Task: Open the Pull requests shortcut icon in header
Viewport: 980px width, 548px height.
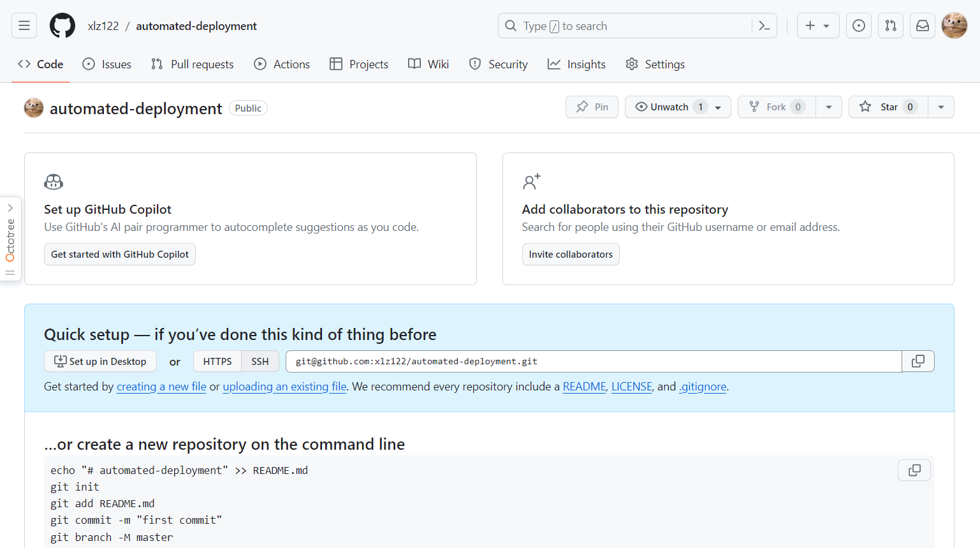Action: (891, 26)
